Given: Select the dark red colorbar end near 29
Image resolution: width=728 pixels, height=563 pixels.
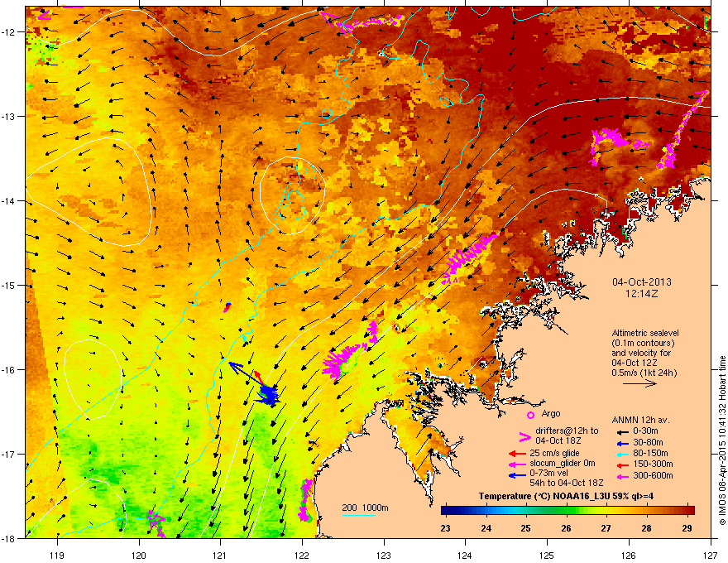Looking at the screenshot, I should (688, 510).
